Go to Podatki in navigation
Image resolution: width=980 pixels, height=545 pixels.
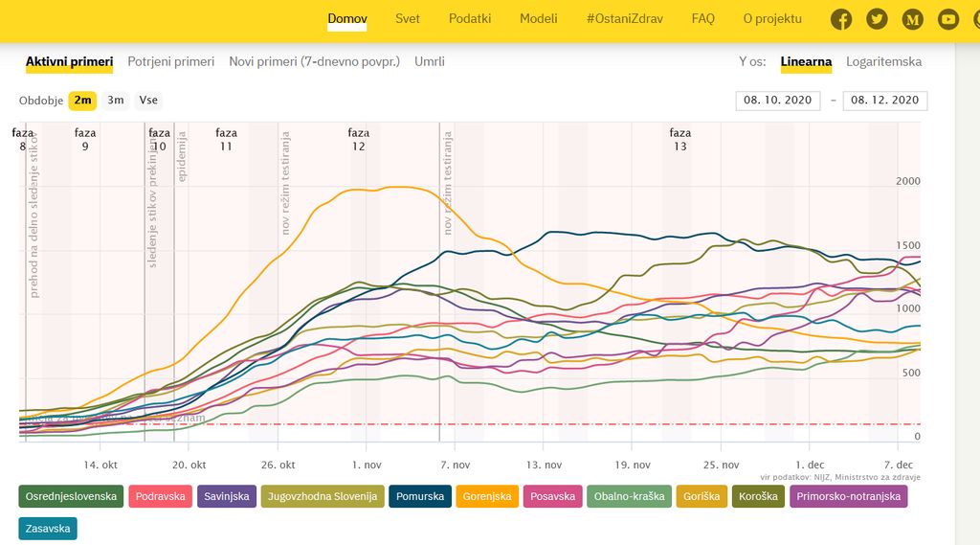tap(470, 19)
